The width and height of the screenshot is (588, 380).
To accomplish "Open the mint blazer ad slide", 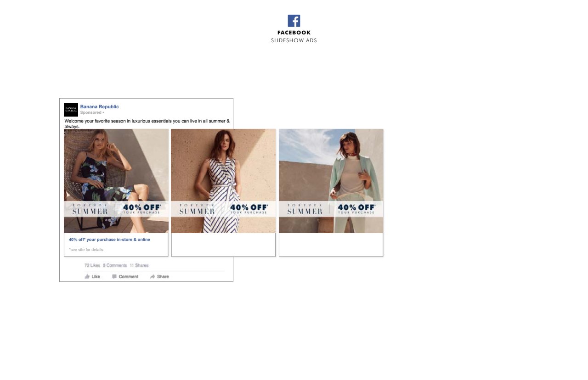I will [x=331, y=181].
